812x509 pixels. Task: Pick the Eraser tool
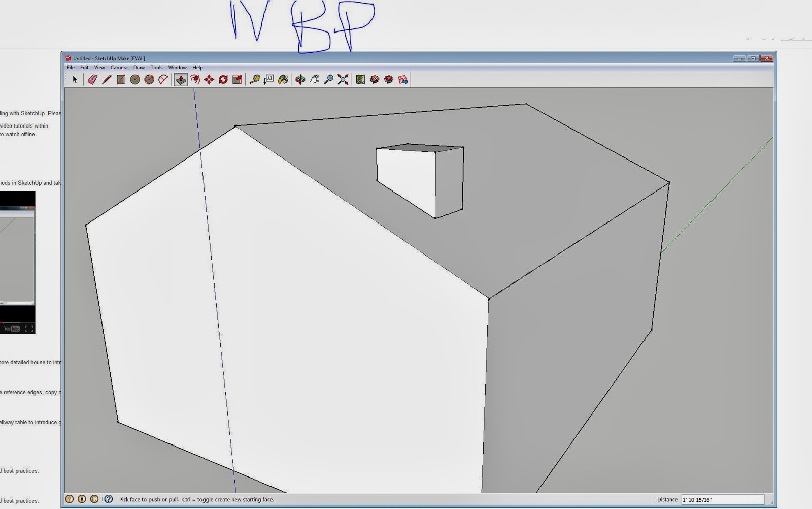(x=92, y=80)
